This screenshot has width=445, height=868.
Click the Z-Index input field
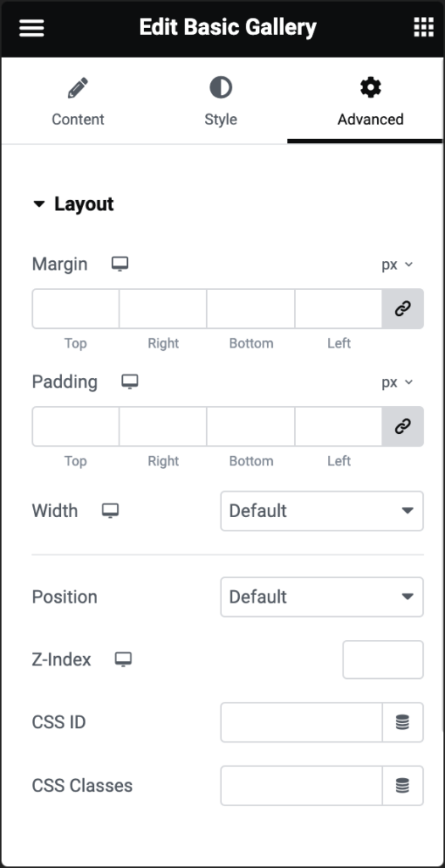tap(383, 659)
